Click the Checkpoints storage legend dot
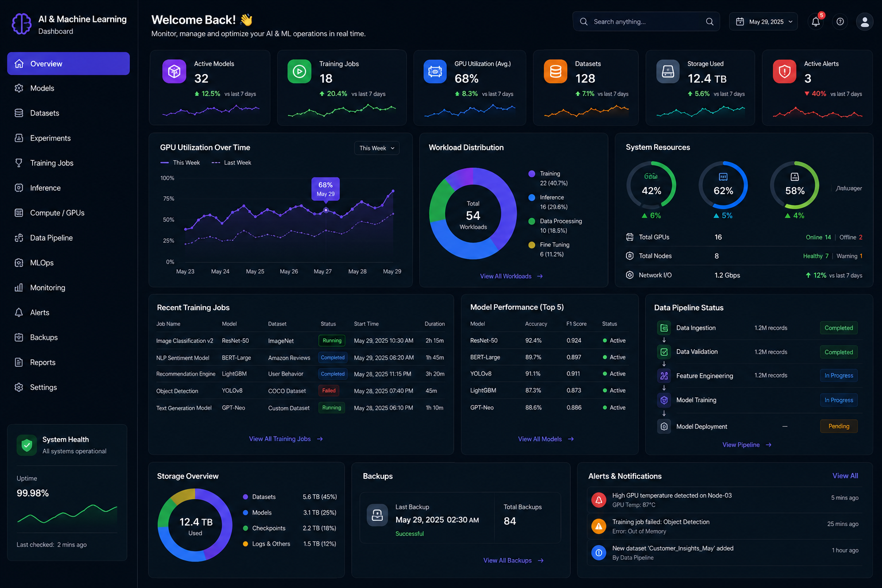This screenshot has width=882, height=588. tap(246, 528)
